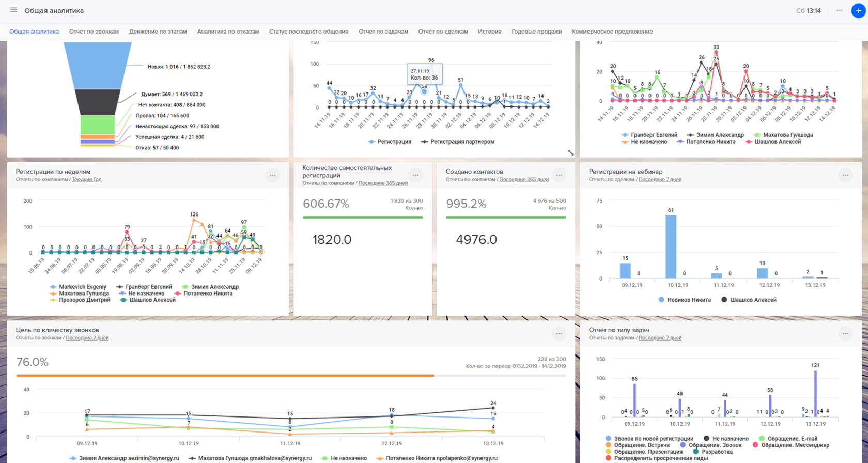
Task: Toggle Markevich Evgeniy series in weekly chart legend
Action: 78,287
